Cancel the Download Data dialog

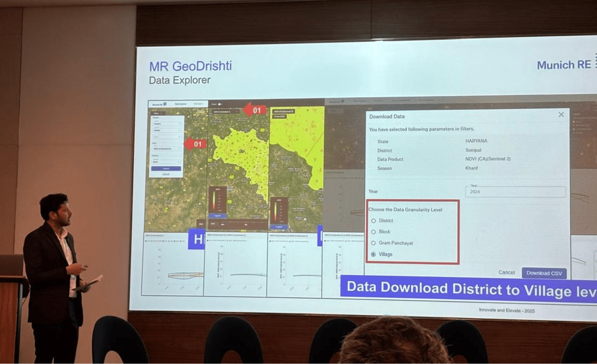point(506,272)
